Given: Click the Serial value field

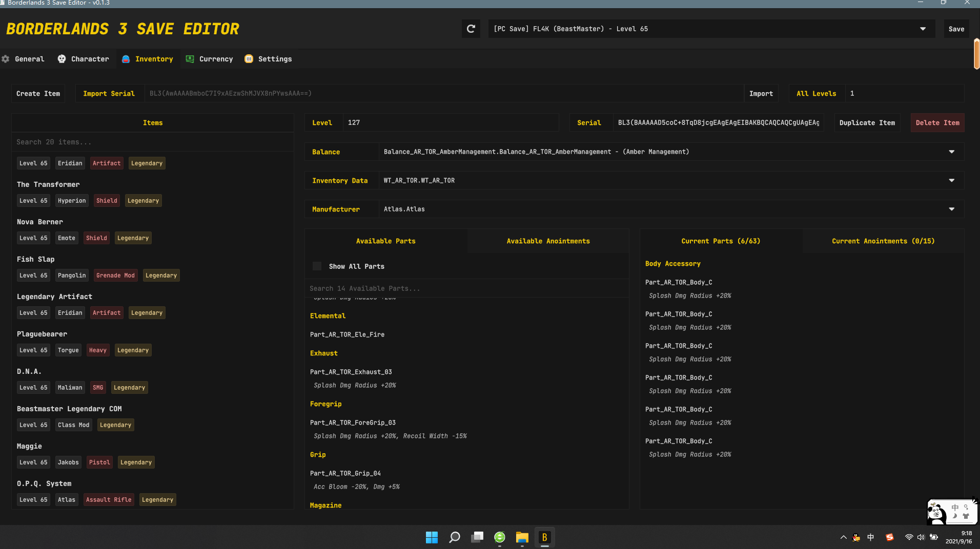Looking at the screenshot, I should click(x=718, y=122).
